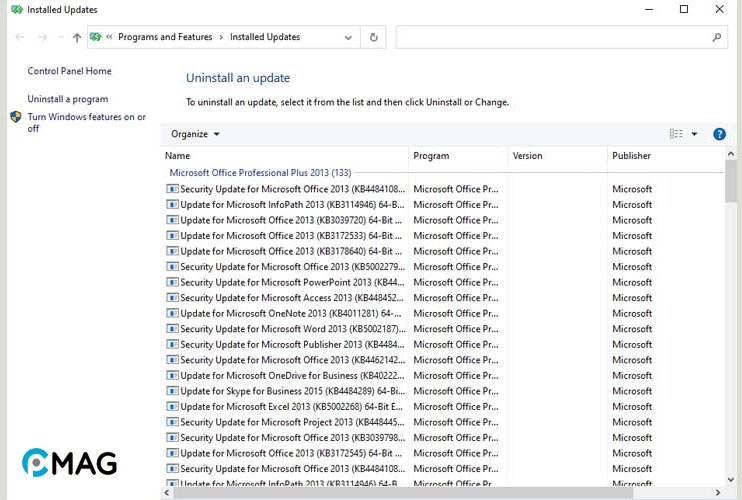Click icon of OneDrive for Business update
The height and width of the screenshot is (500, 742).
[x=172, y=376]
